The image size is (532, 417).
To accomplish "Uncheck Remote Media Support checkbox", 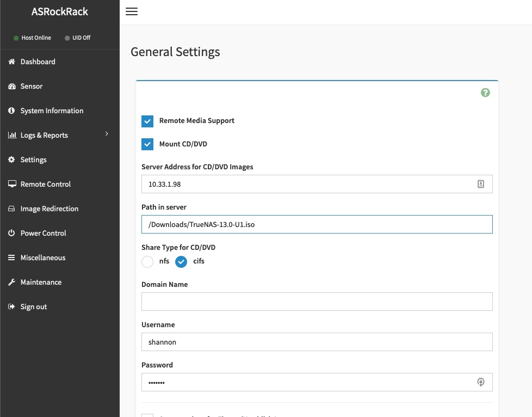I will click(x=147, y=121).
